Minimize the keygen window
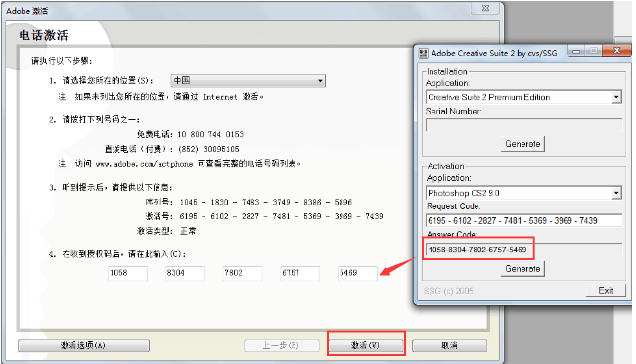The height and width of the screenshot is (364, 636). point(576,51)
